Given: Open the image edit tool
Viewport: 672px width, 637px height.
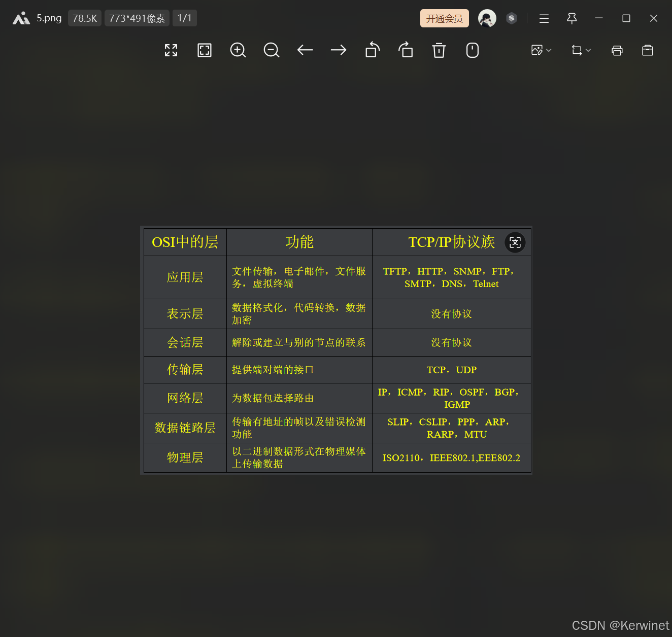Looking at the screenshot, I should pyautogui.click(x=537, y=50).
